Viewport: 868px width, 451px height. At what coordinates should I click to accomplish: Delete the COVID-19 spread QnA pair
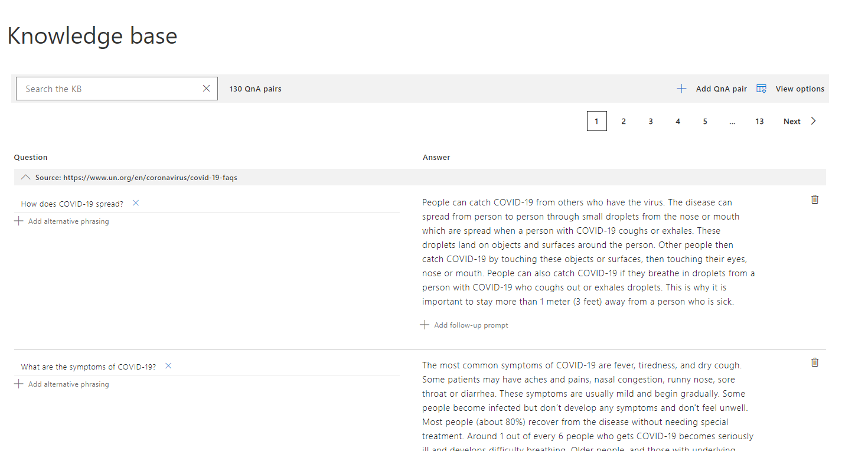(x=814, y=200)
